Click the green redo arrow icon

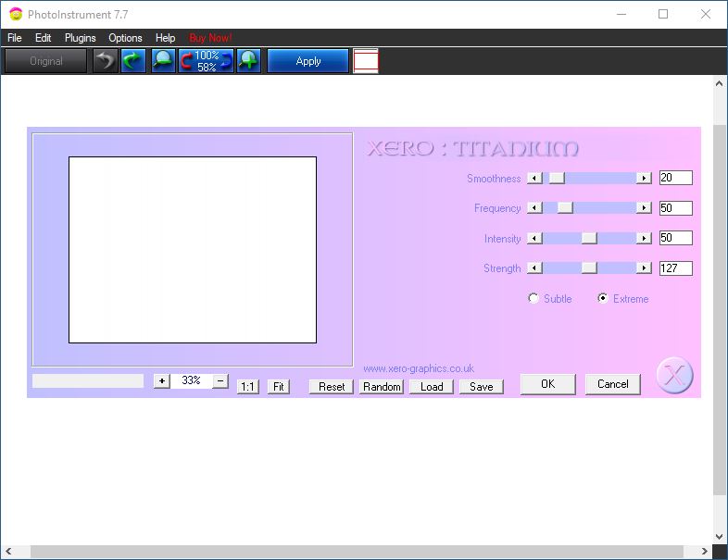point(133,61)
